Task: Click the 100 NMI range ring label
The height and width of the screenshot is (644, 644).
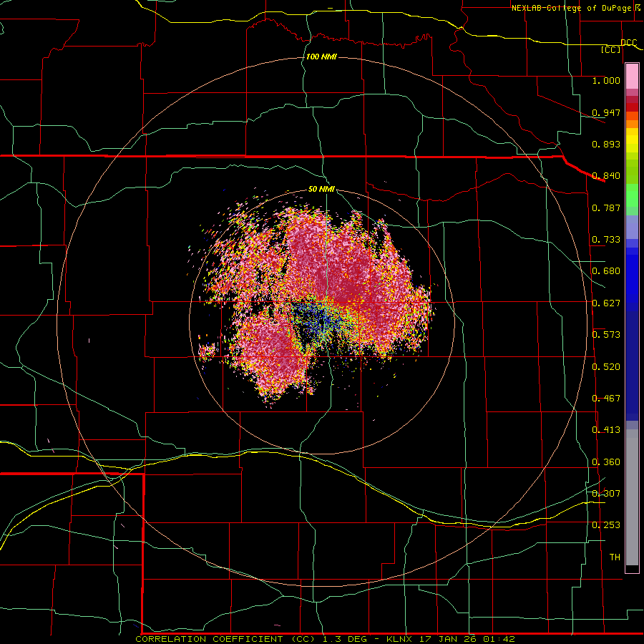Action: (x=321, y=57)
